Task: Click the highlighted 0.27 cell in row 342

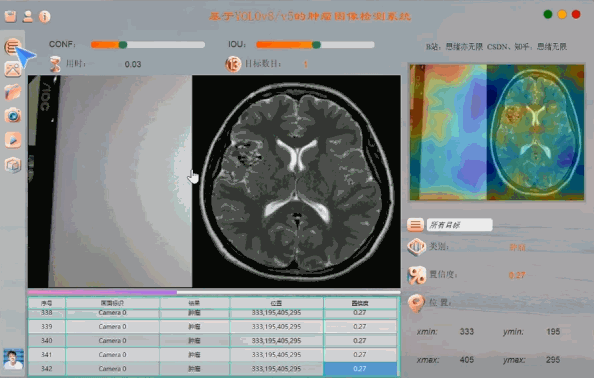Action: (x=360, y=369)
